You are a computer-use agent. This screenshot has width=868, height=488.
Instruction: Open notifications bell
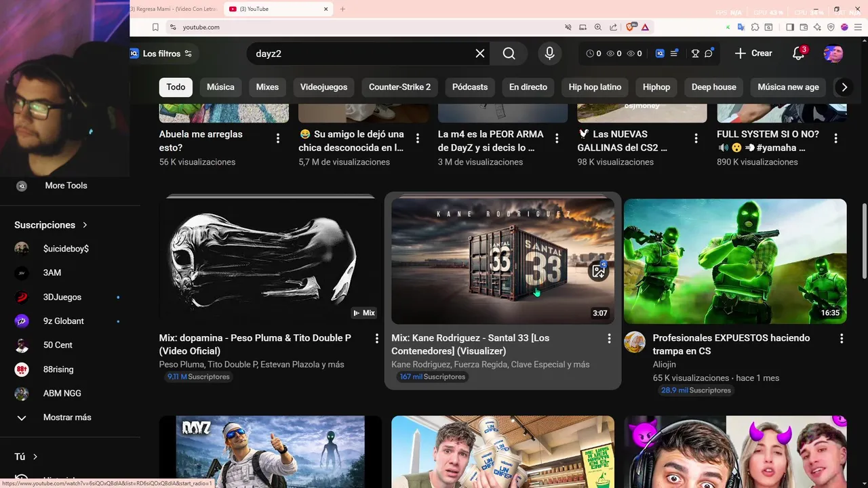(x=798, y=54)
